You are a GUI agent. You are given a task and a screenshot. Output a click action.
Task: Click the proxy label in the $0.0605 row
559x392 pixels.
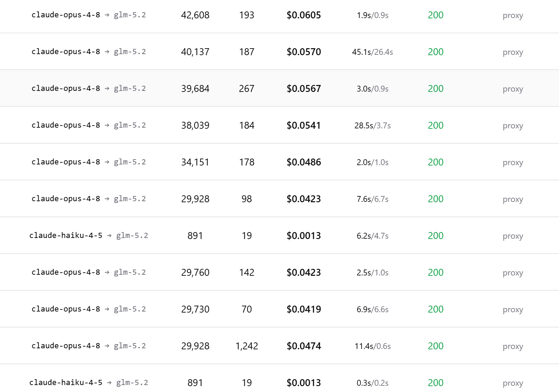click(x=513, y=16)
